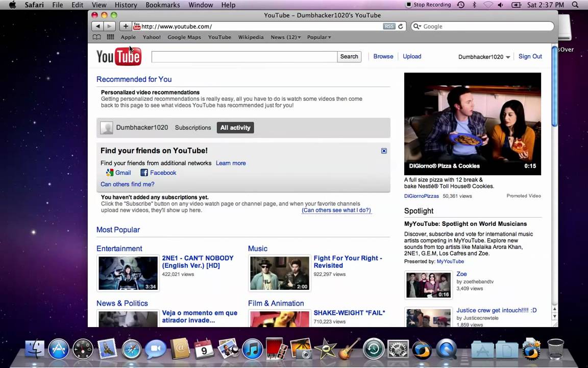Click Stop Recording in the menu bar
The image size is (588, 368).
point(428,5)
